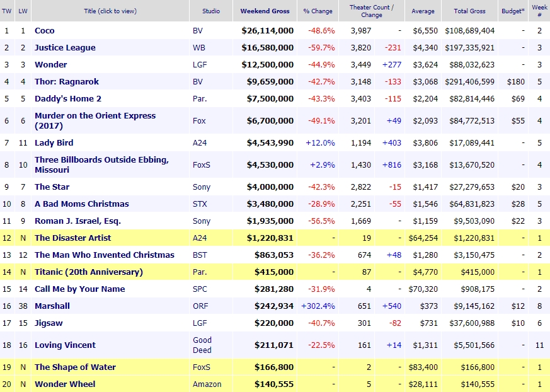
Task: Select the $291,406,599 total gross
Action: [470, 82]
